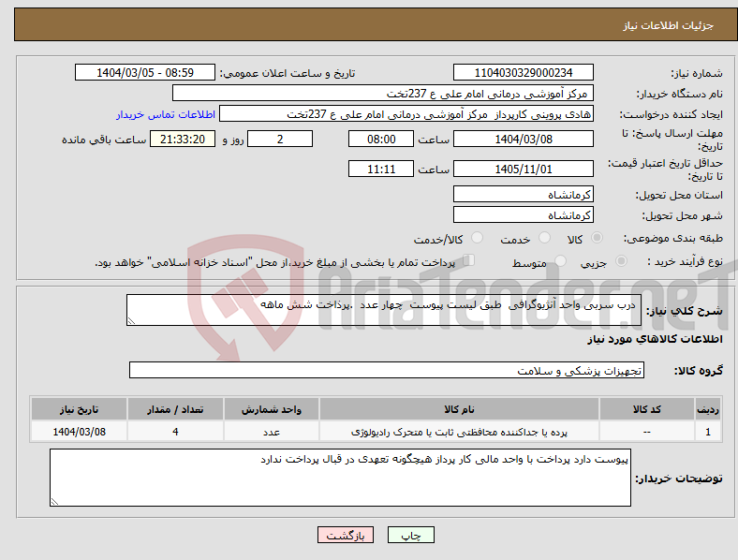This screenshot has width=738, height=560.
Task: Select the کالا/خدمت radio button
Action: tap(478, 238)
